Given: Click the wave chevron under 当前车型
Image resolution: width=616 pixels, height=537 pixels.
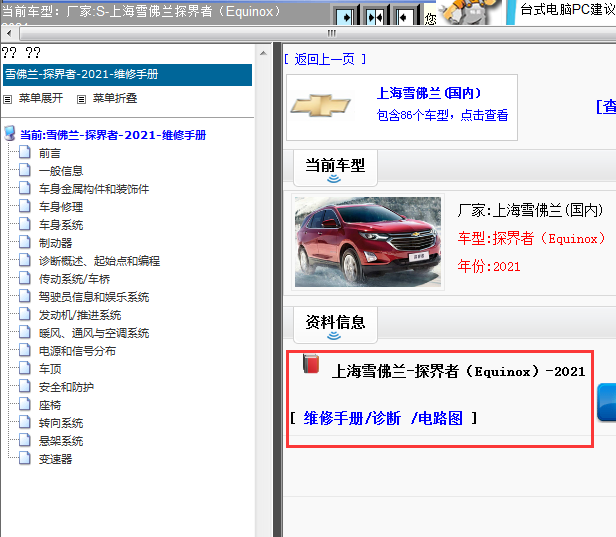Looking at the screenshot, I should (x=334, y=179).
